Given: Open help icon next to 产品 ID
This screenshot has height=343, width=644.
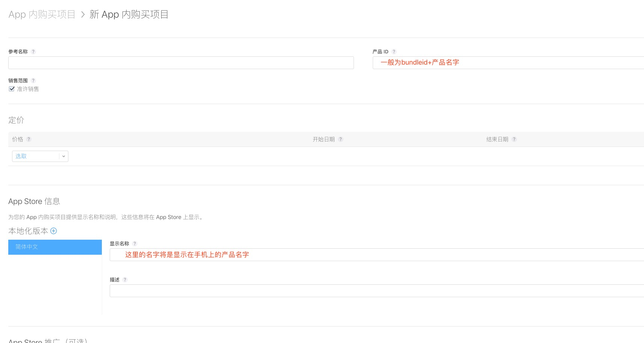Looking at the screenshot, I should (x=394, y=51).
